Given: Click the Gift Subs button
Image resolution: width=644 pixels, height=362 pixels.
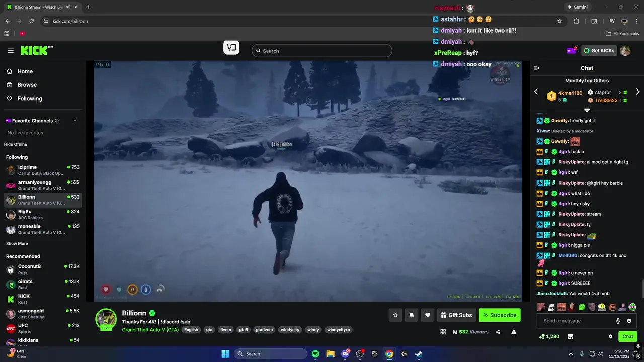Looking at the screenshot, I should [x=456, y=315].
